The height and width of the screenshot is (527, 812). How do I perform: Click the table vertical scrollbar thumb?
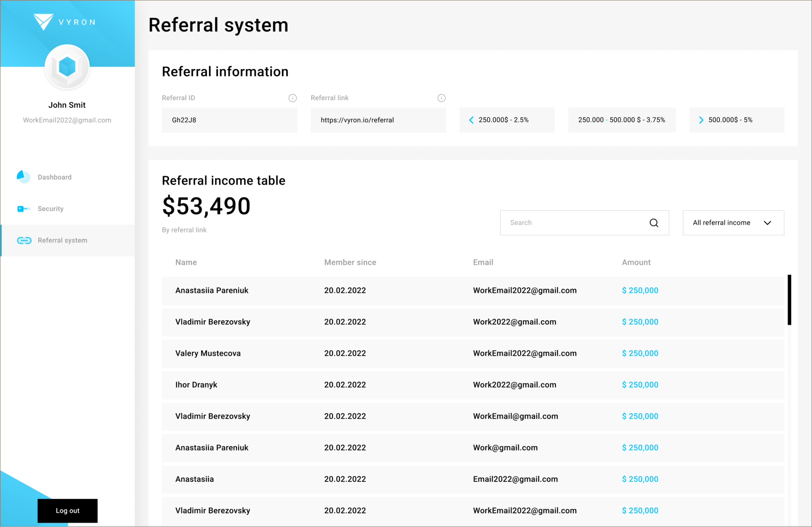tap(789, 300)
